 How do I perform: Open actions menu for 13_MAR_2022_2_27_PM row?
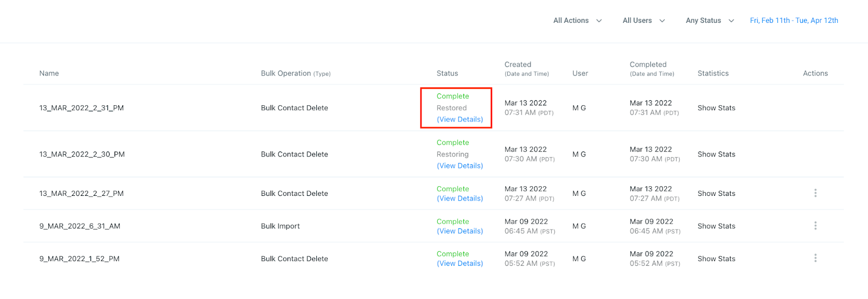pyautogui.click(x=815, y=193)
